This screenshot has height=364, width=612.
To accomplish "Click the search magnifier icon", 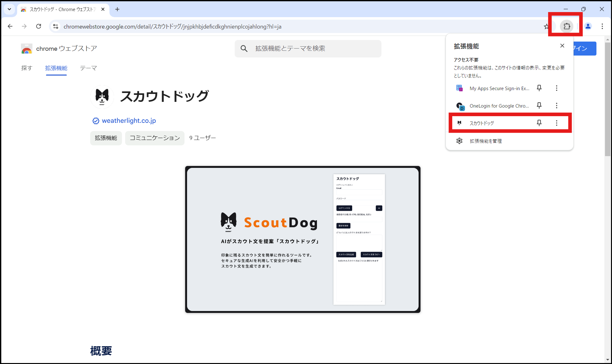I will pos(244,49).
